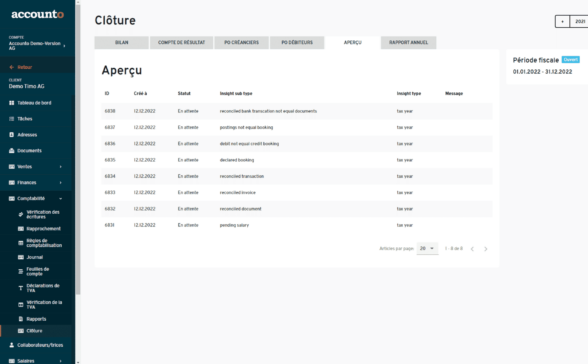Click the Insight type column header
Image resolution: width=588 pixels, height=364 pixels.
pos(409,93)
